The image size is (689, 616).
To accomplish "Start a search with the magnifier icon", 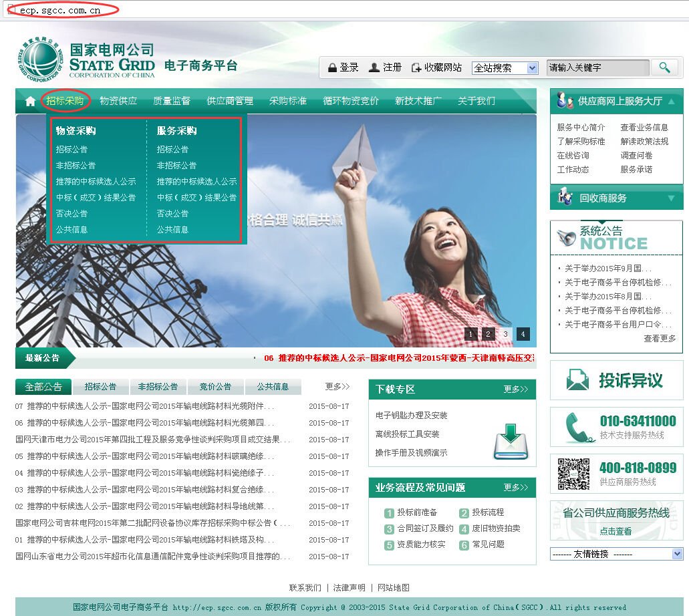I will coord(664,67).
